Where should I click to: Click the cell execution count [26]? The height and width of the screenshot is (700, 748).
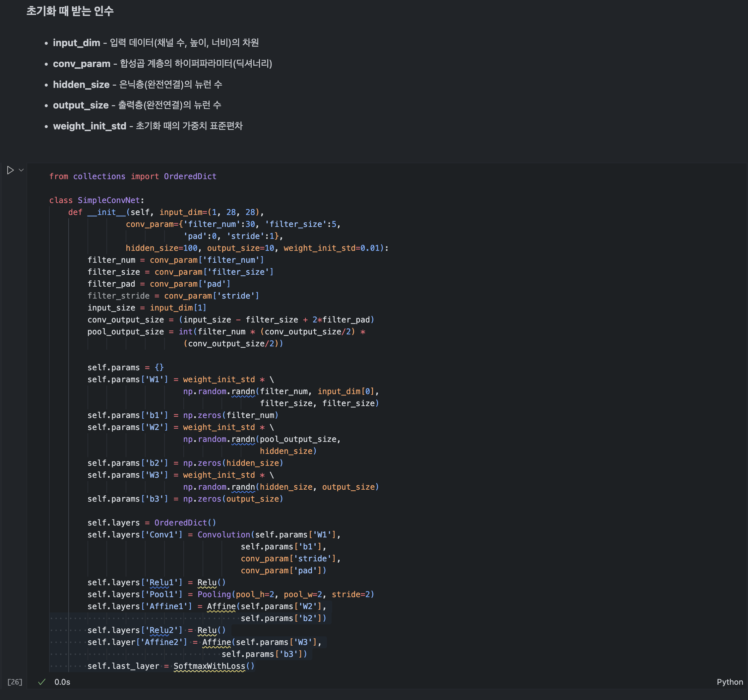coord(15,682)
